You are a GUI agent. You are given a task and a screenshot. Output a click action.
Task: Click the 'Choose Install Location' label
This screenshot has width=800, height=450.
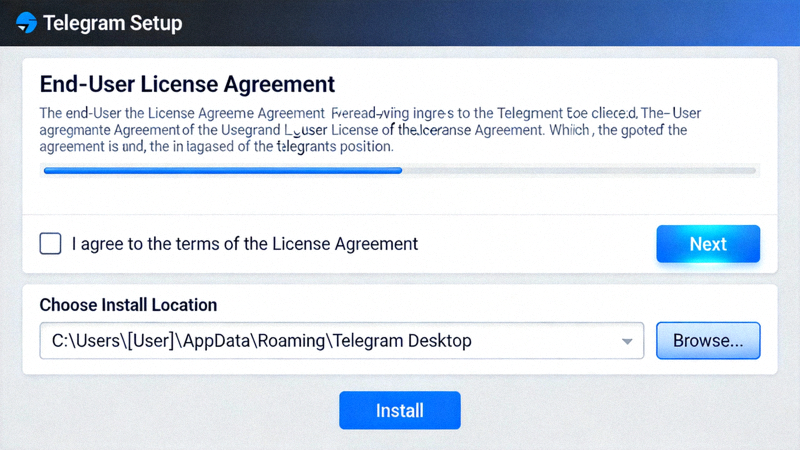pos(129,305)
